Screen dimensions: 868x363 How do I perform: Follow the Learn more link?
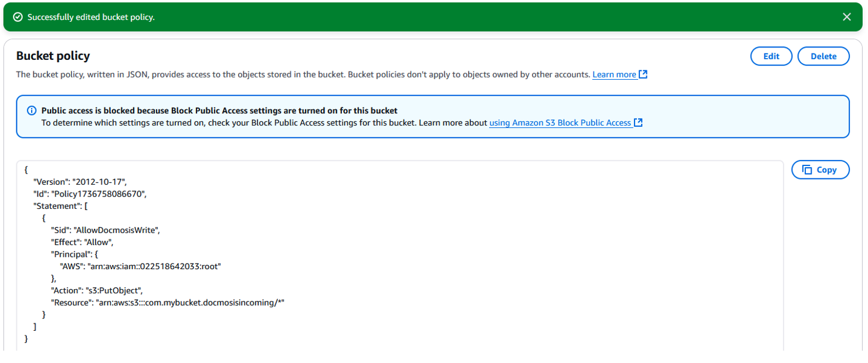pos(613,74)
